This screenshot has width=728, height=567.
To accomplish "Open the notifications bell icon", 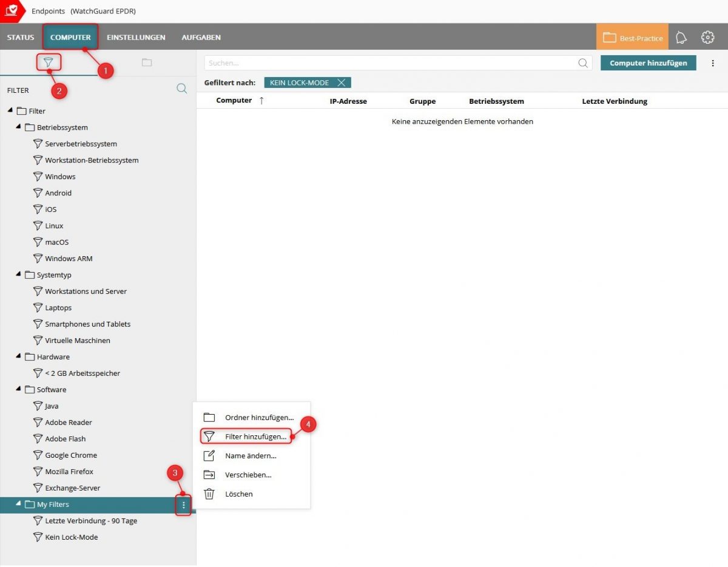I will click(x=681, y=37).
